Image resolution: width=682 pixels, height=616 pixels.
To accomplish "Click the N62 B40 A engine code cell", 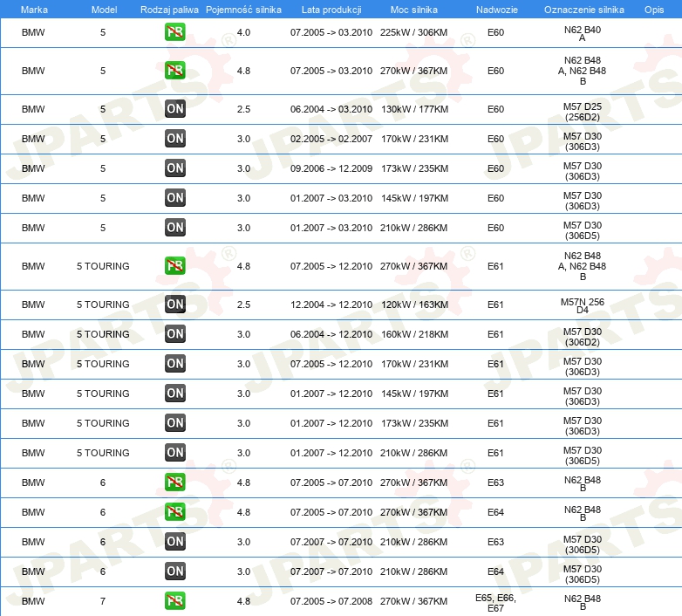I will tap(583, 32).
